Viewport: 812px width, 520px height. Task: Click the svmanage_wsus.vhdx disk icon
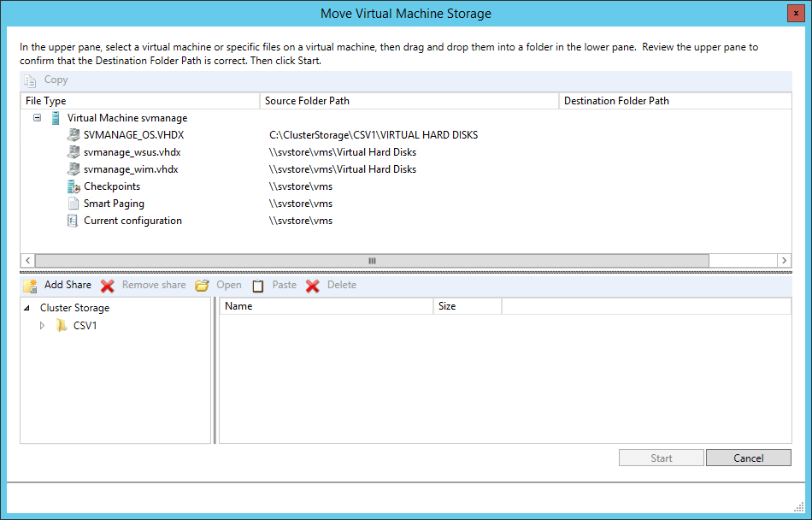pos(74,152)
